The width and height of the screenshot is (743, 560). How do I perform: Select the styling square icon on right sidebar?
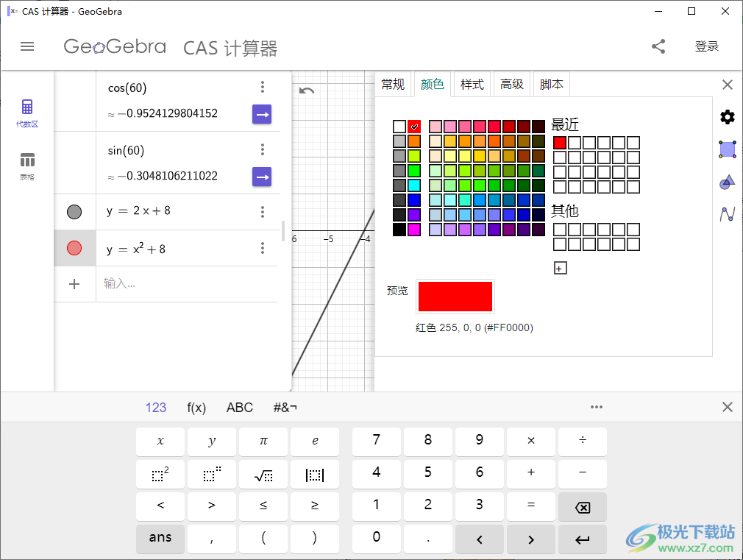[727, 149]
